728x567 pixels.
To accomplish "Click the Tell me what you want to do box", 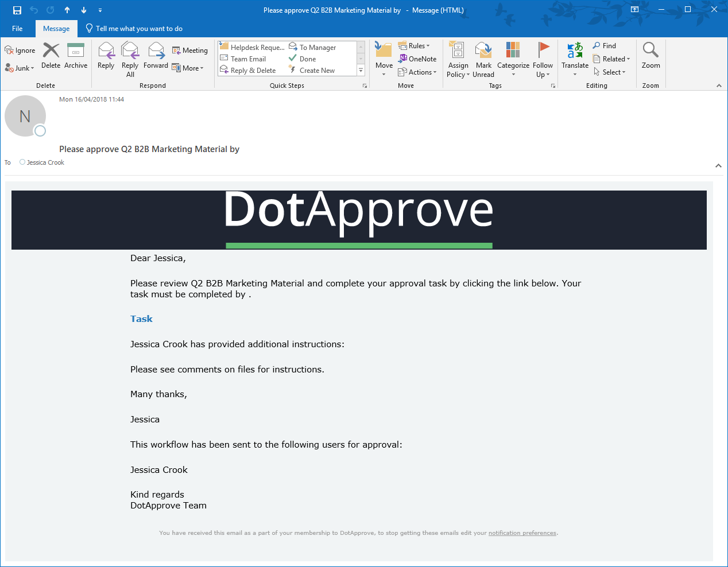I will click(134, 29).
